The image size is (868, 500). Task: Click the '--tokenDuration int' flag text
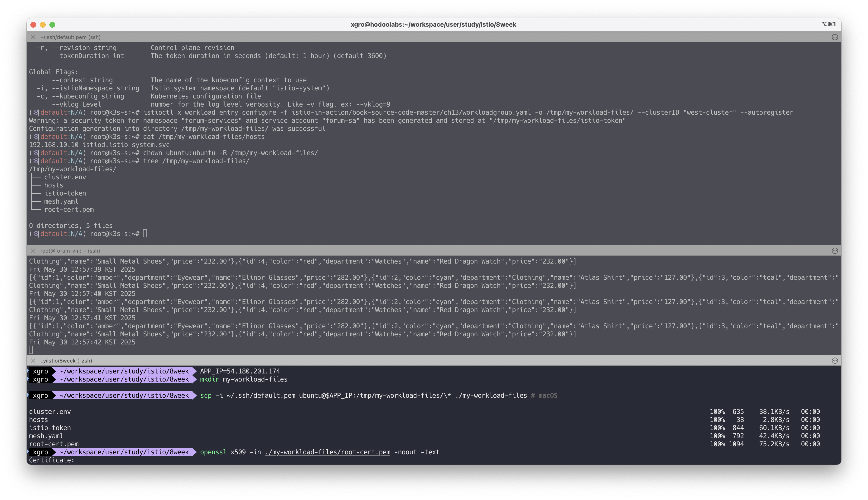(x=88, y=56)
